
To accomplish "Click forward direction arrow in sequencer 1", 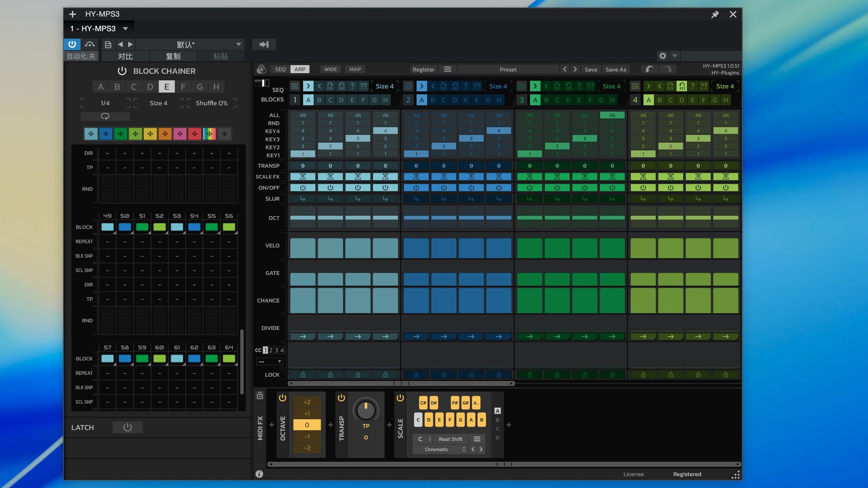I will [308, 86].
